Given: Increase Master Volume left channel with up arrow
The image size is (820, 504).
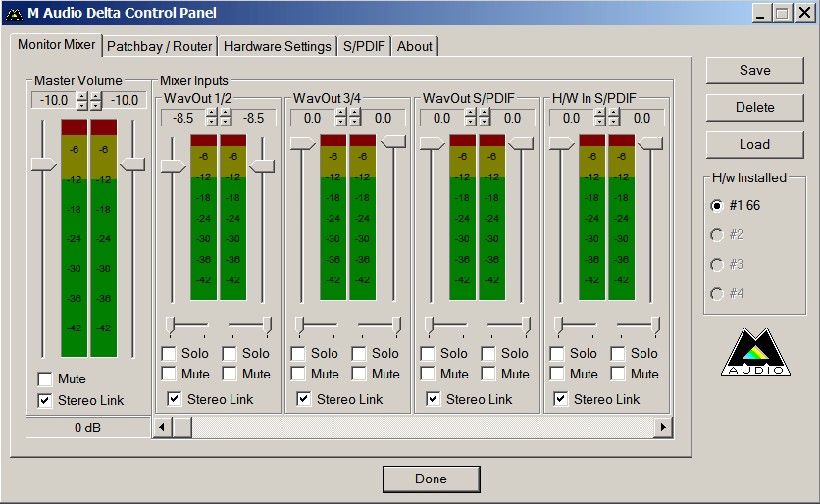Looking at the screenshot, I should (x=82, y=96).
